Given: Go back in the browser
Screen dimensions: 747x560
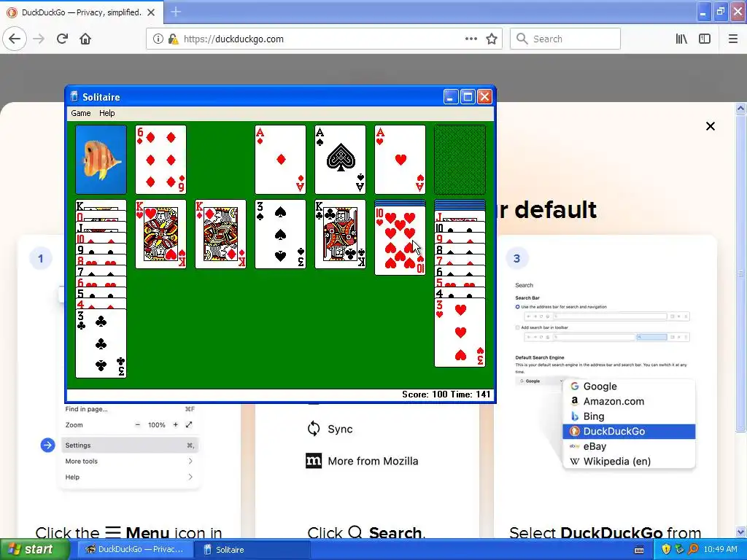Looking at the screenshot, I should click(15, 39).
